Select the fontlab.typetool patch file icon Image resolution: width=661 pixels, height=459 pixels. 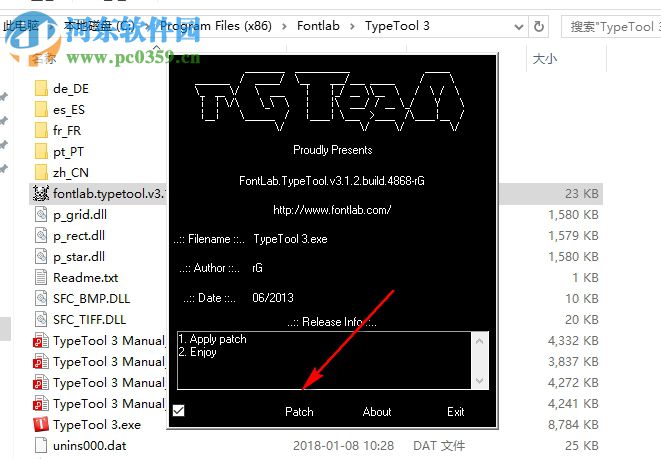point(41,193)
